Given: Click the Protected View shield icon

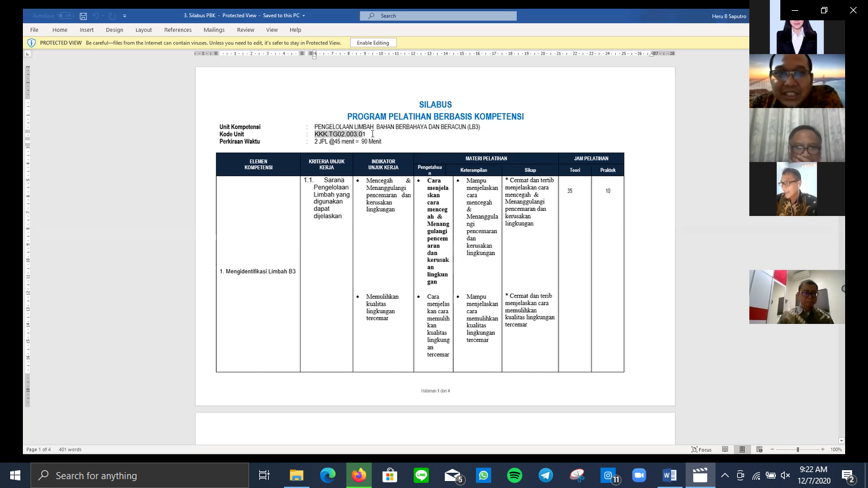Looking at the screenshot, I should pyautogui.click(x=31, y=43).
